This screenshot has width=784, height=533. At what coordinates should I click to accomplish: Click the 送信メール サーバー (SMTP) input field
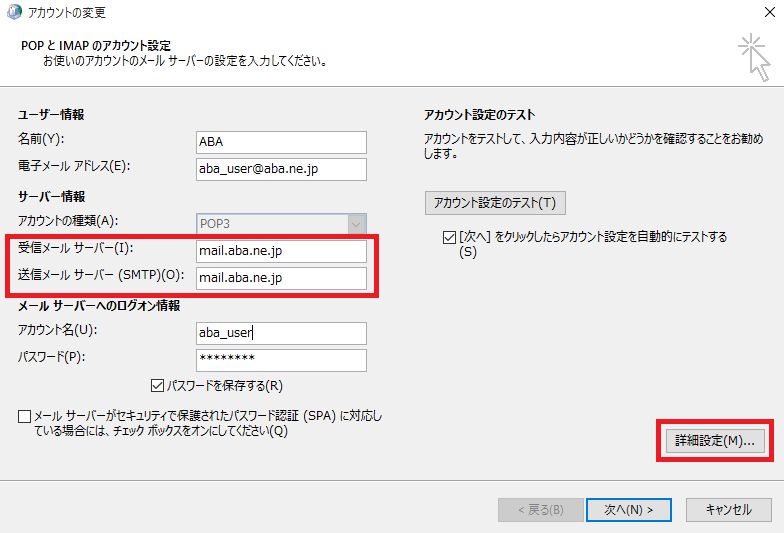281,278
